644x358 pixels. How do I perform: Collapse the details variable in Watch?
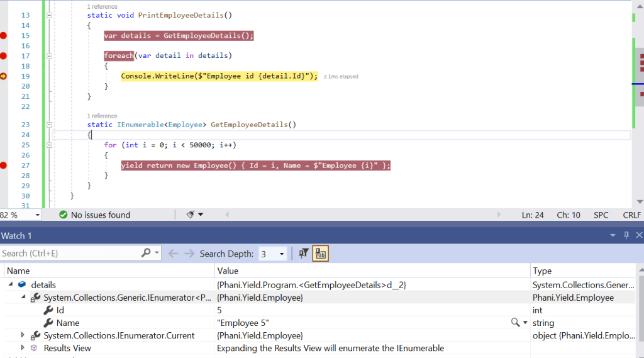click(x=11, y=285)
